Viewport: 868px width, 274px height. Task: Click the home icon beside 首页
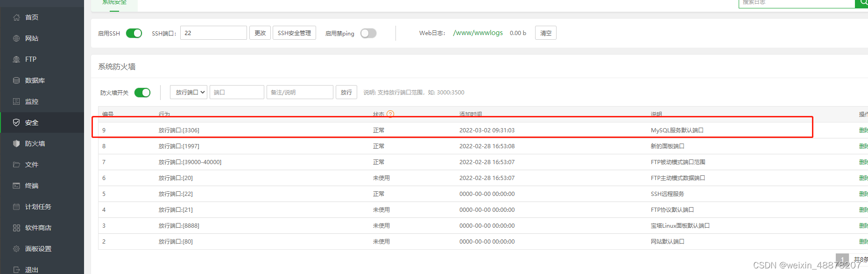16,17
